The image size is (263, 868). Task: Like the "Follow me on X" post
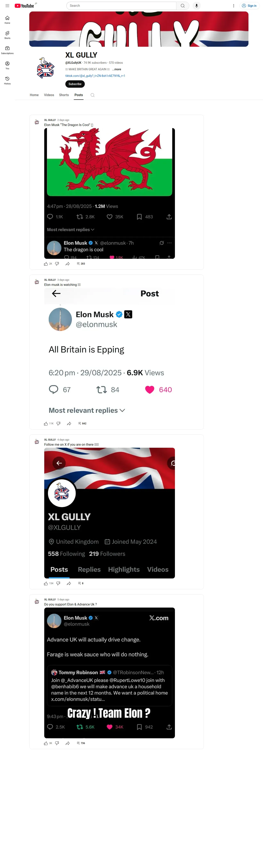46,583
